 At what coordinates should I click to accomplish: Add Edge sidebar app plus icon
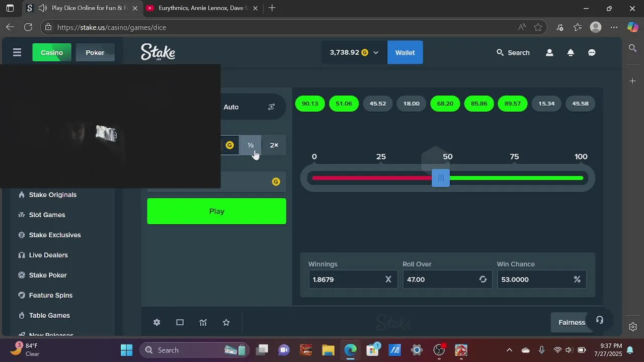click(x=633, y=81)
